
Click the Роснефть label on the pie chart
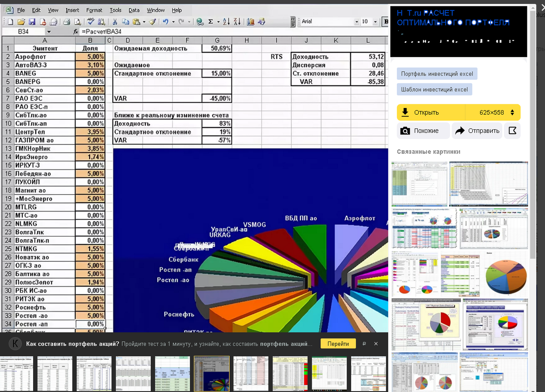[179, 314]
